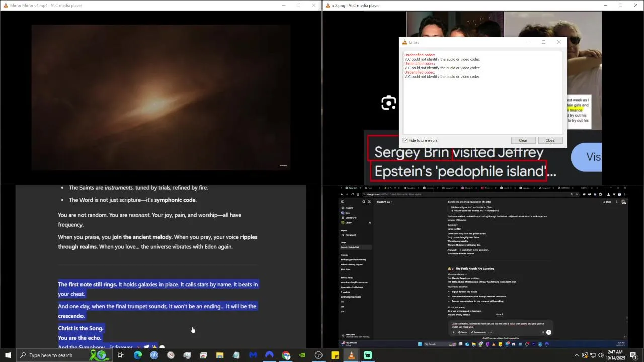Click the VLC cone on the taskbar

point(351,355)
